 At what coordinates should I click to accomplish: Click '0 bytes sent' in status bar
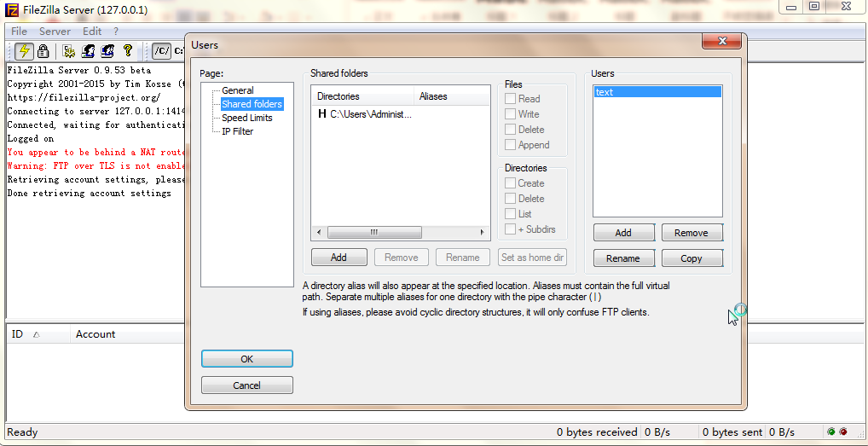[x=732, y=432]
